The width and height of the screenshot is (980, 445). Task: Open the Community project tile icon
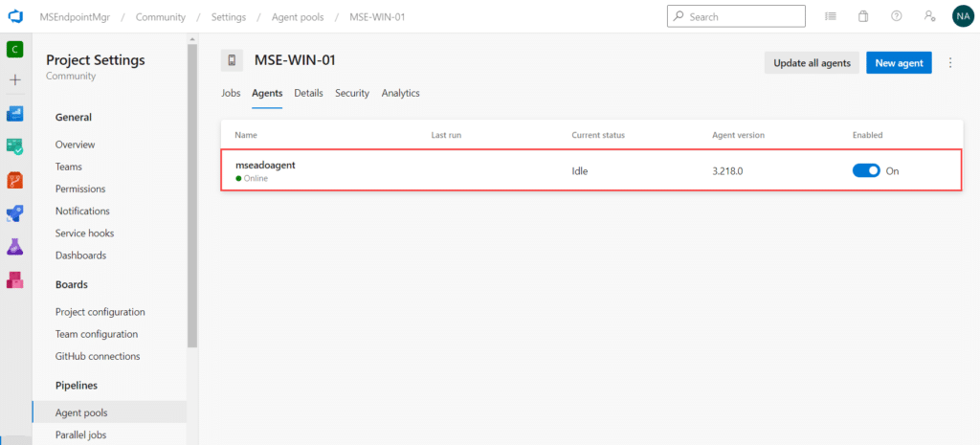tap(15, 50)
